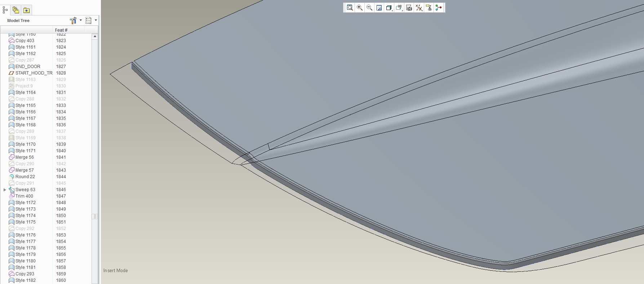Click the Zoom Out magnifier icon
The image size is (644, 284).
369,8
